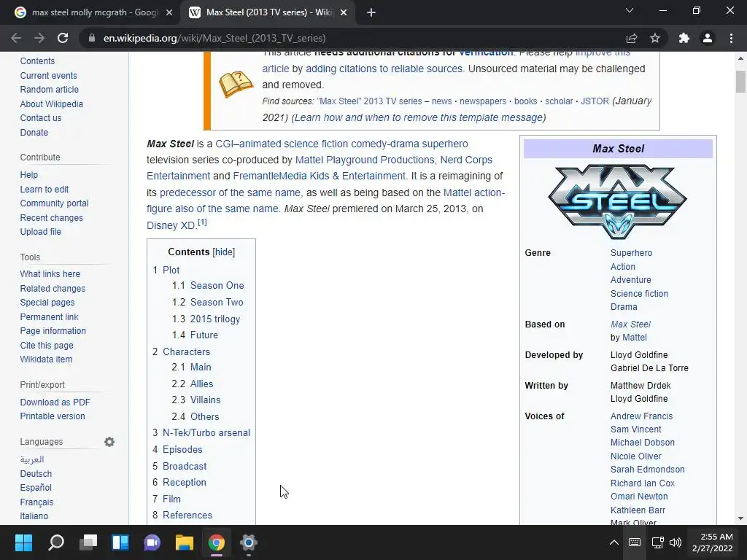
Task: Select the Max Steel (2013 TV series) tab
Action: 269,12
